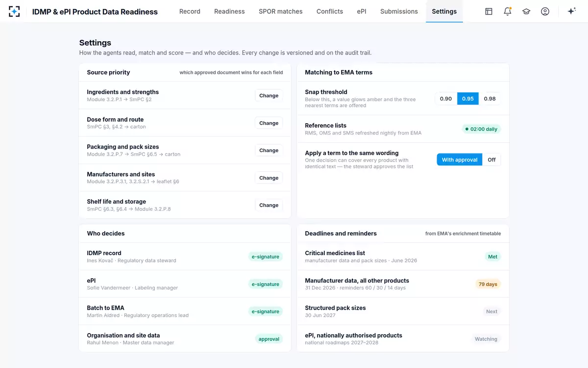Click Matching to EMA terms heading
The width and height of the screenshot is (588, 368).
click(339, 72)
